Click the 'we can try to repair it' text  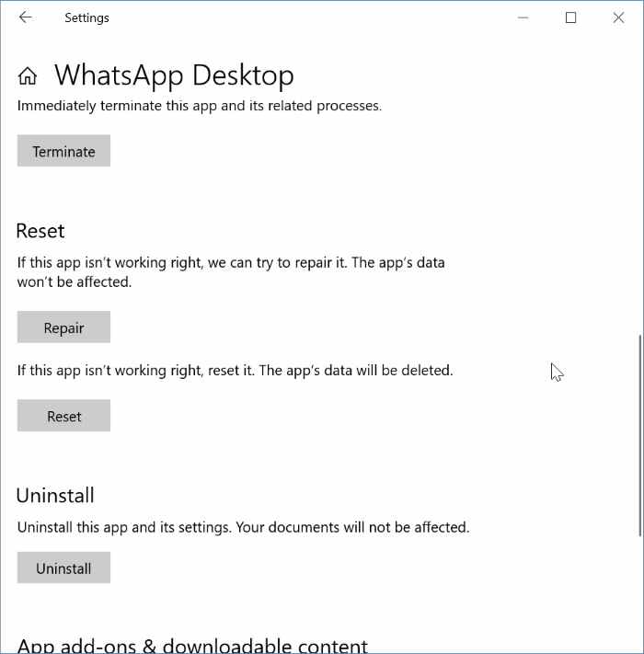click(x=277, y=263)
